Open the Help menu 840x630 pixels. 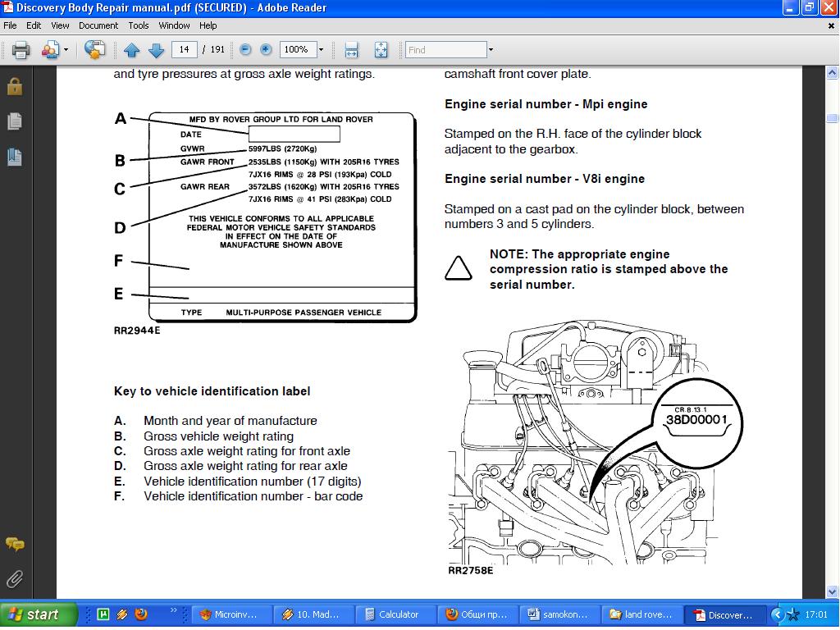pos(208,25)
